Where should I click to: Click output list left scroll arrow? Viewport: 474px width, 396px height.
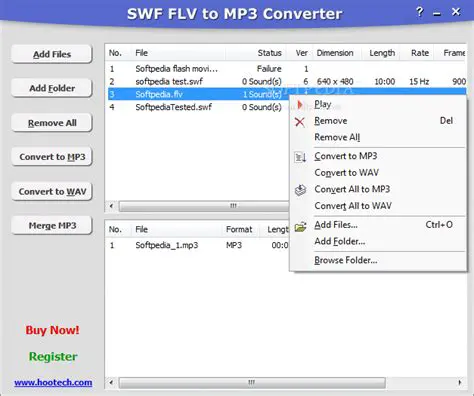112,382
